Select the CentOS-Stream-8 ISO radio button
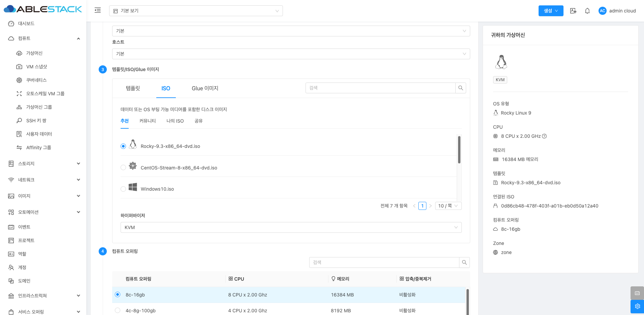 click(x=123, y=167)
